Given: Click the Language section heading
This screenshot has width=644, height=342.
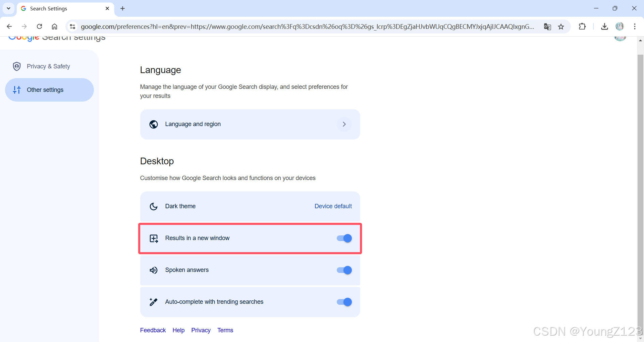Looking at the screenshot, I should tap(160, 70).
